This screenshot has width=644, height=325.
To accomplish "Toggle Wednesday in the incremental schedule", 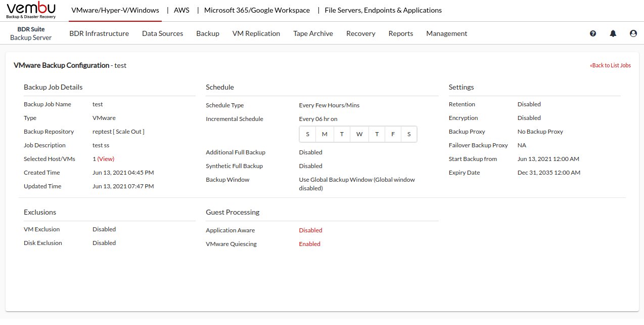I will point(359,134).
